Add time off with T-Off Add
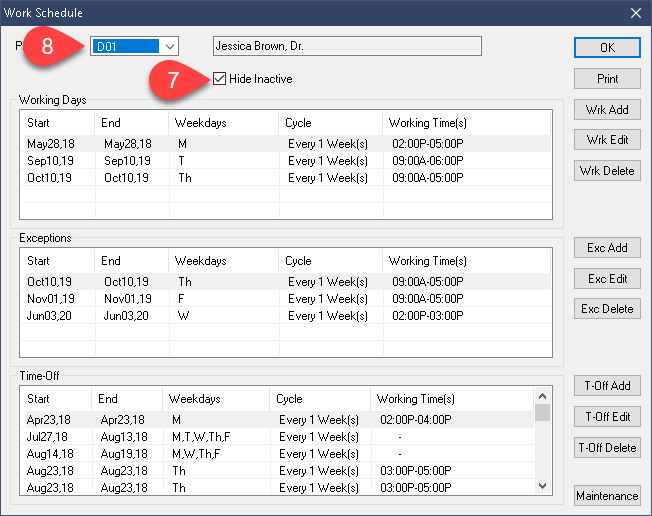Viewport: 652px width, 516px height. coord(607,386)
